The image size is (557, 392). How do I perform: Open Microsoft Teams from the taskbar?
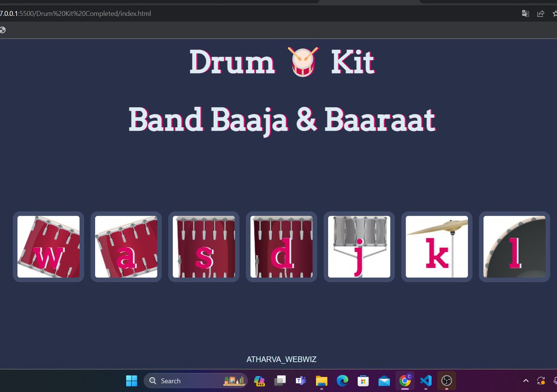tap(301, 380)
